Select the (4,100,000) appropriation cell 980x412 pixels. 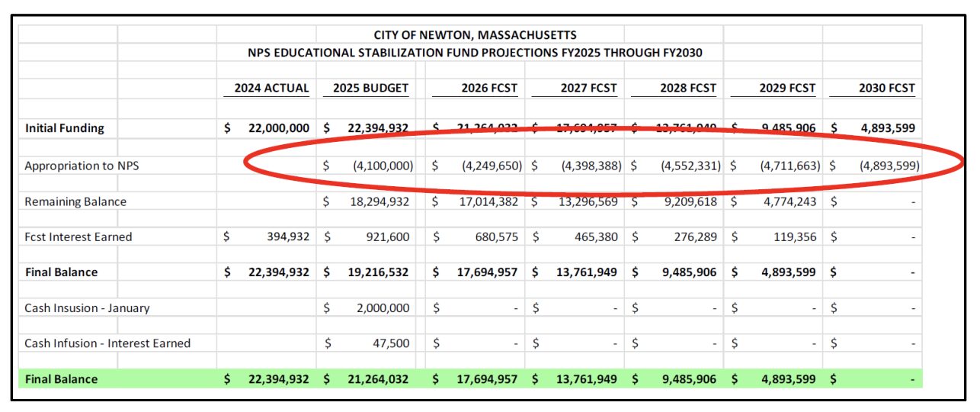(383, 166)
